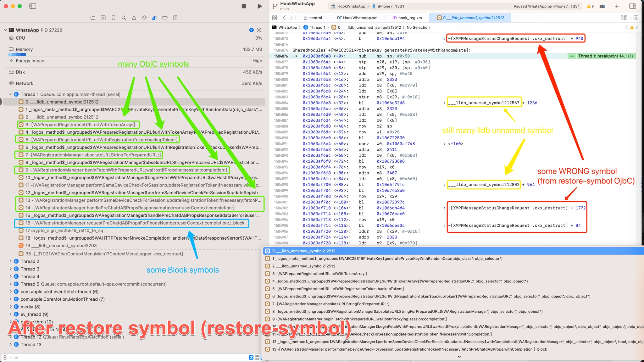Go back in editor history
The height and width of the screenshot is (362, 644).
(284, 18)
